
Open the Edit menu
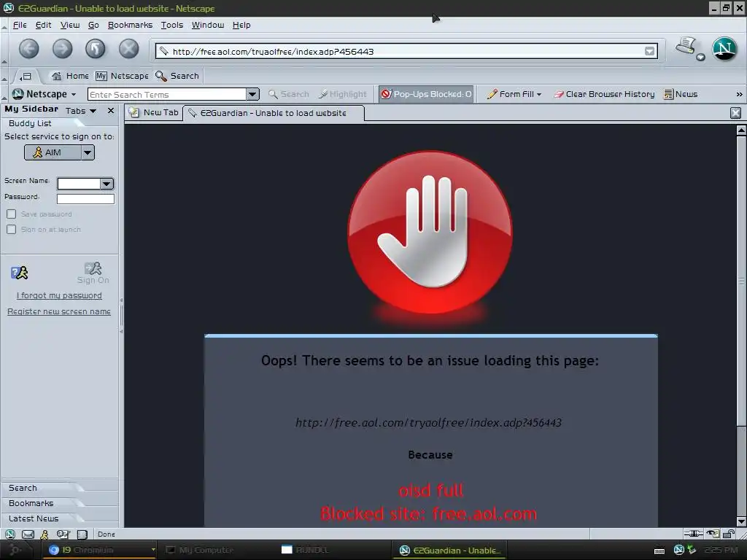(x=43, y=25)
